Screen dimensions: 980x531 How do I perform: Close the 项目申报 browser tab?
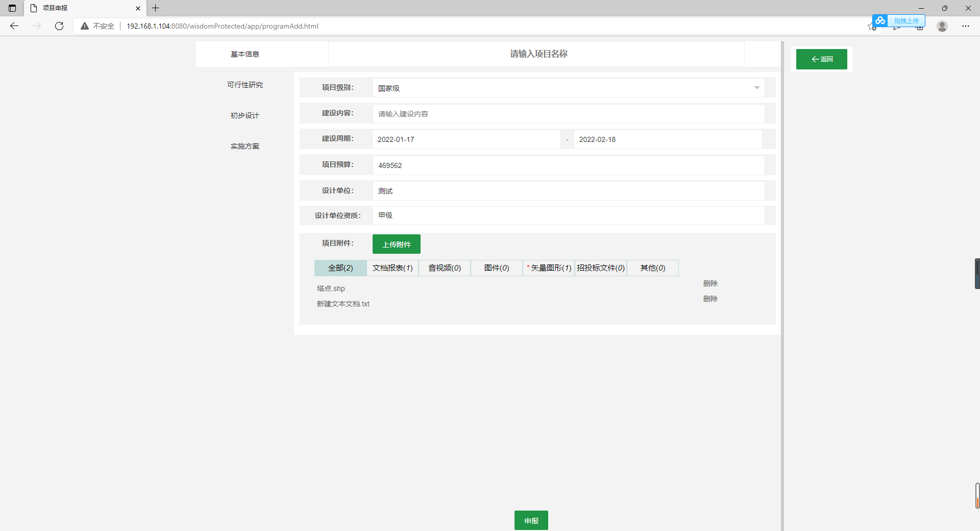[138, 8]
